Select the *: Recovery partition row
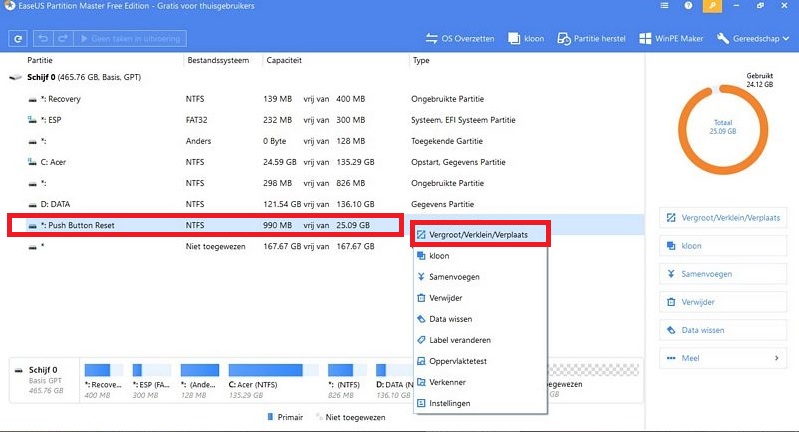The image size is (799, 432). (x=324, y=99)
